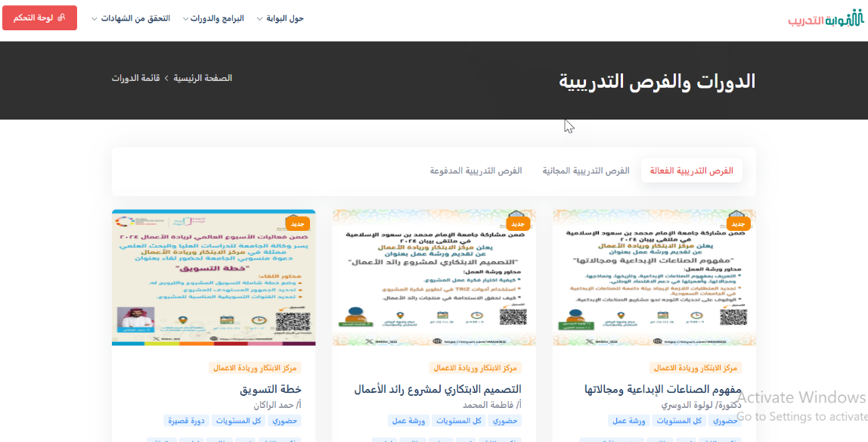
Task: Click the جديد badge on التصميم الابتكاري card
Action: point(518,224)
